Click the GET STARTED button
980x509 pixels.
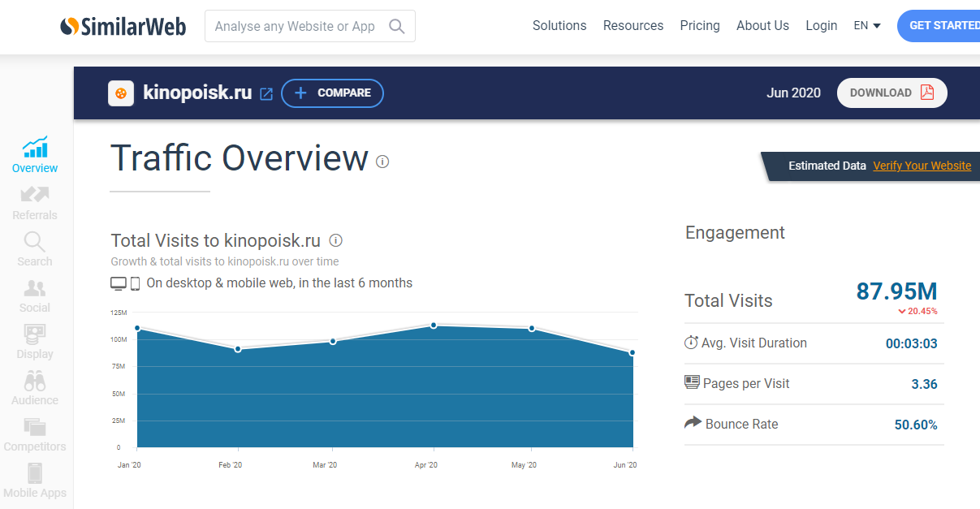(939, 26)
